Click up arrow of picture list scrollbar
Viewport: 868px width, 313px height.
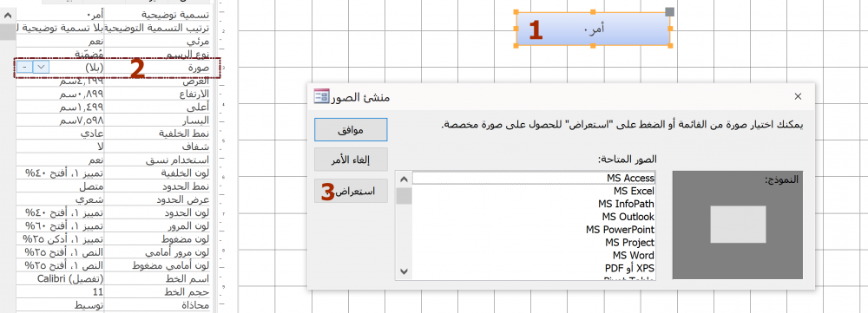404,179
